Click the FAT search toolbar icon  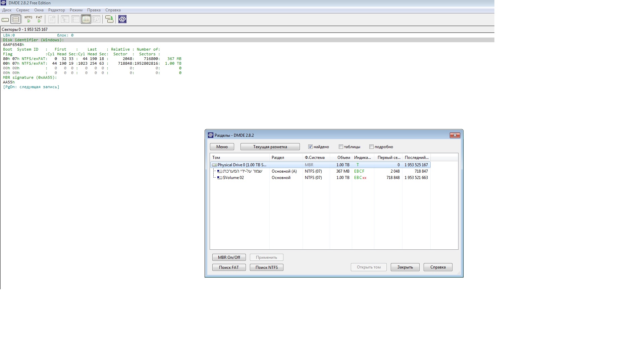39,19
